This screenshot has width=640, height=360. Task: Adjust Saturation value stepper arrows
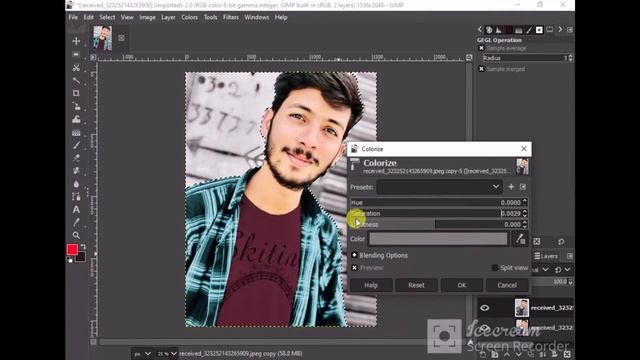525,213
